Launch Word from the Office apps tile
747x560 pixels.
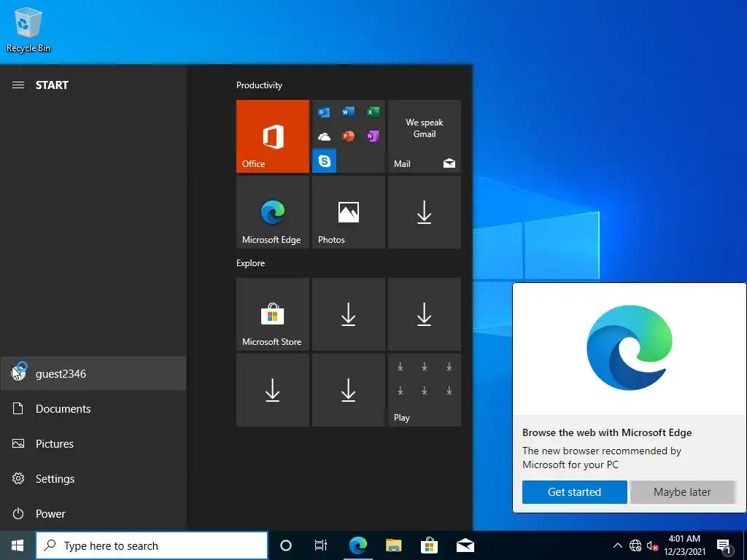point(348,112)
